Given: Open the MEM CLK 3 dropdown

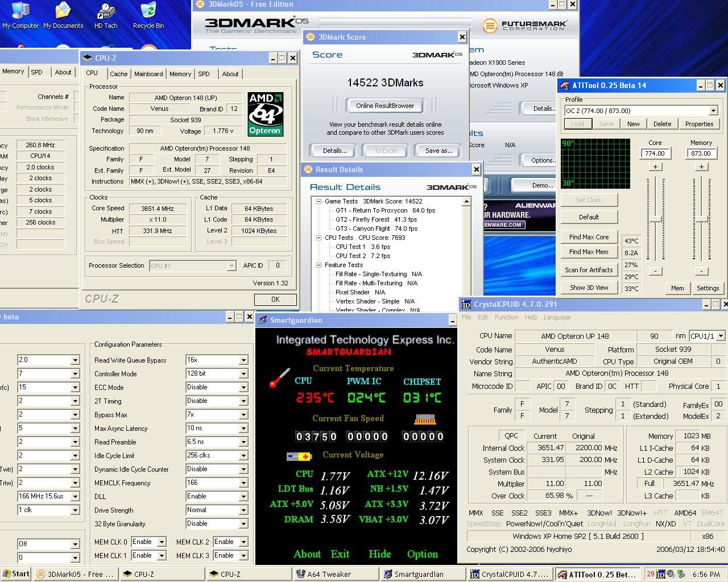Looking at the screenshot, I should (243, 555).
